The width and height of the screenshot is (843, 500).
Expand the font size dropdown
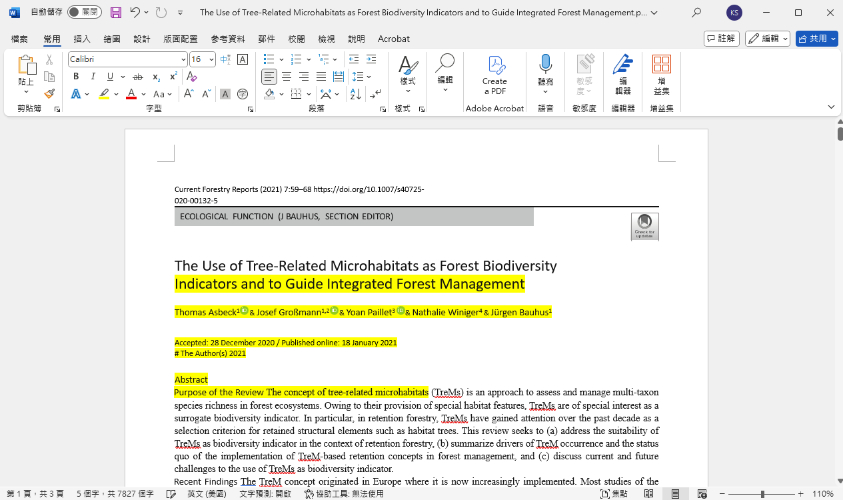coord(210,59)
